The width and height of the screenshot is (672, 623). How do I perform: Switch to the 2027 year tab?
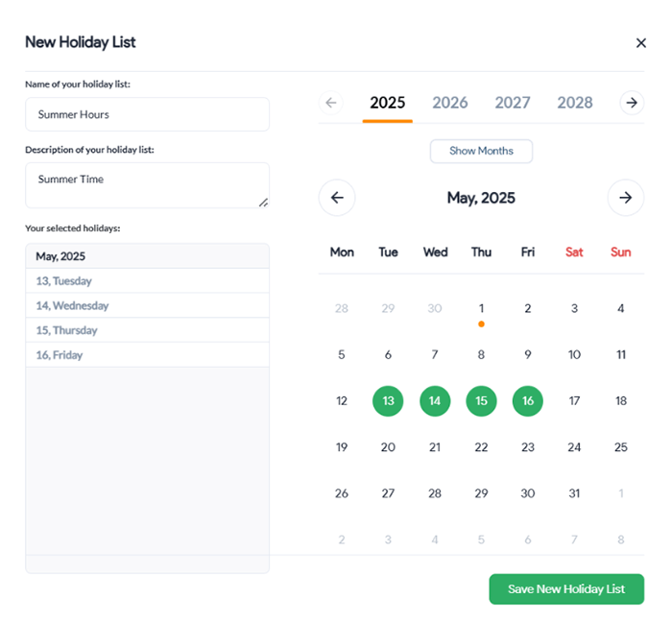513,103
